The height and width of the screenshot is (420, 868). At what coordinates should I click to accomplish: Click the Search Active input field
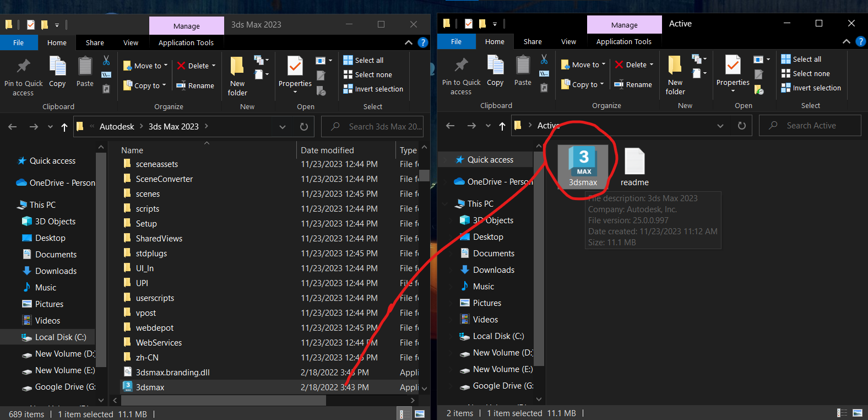pos(815,126)
